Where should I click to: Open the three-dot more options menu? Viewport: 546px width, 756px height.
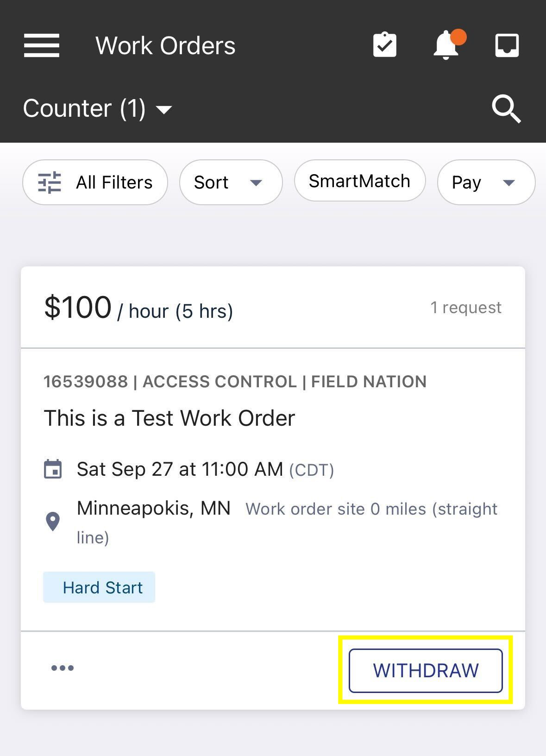pos(63,668)
